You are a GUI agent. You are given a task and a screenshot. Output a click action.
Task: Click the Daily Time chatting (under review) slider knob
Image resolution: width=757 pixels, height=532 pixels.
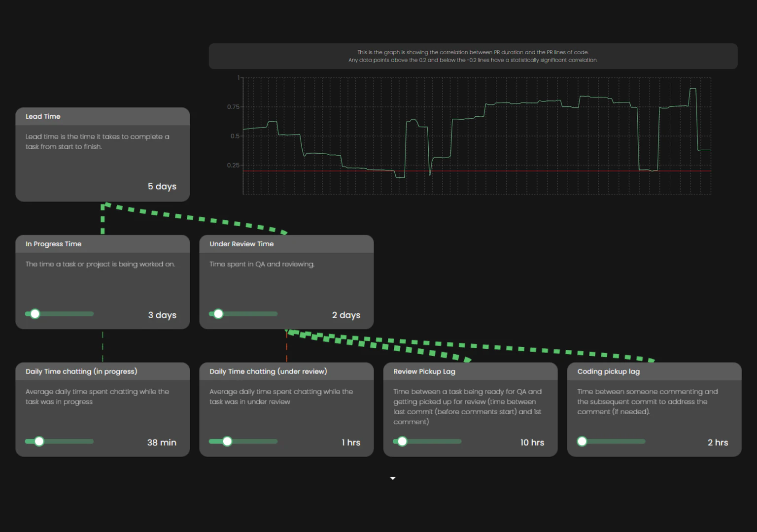[227, 441]
